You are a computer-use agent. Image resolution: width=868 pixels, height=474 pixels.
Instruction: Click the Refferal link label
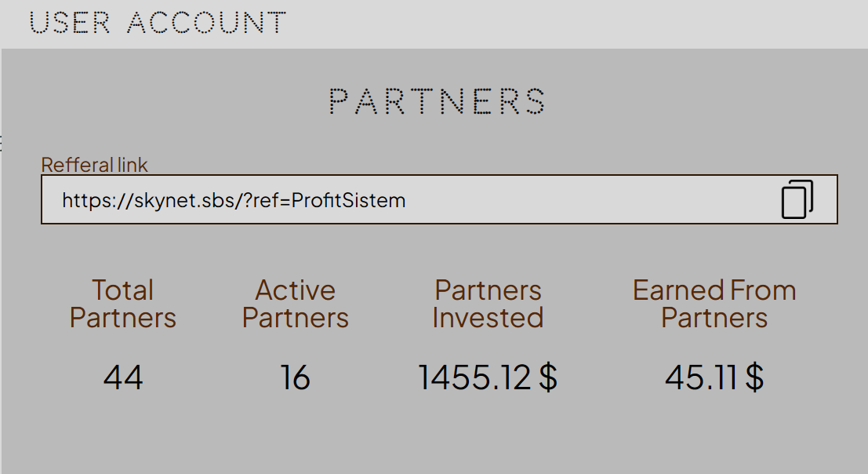[94, 165]
